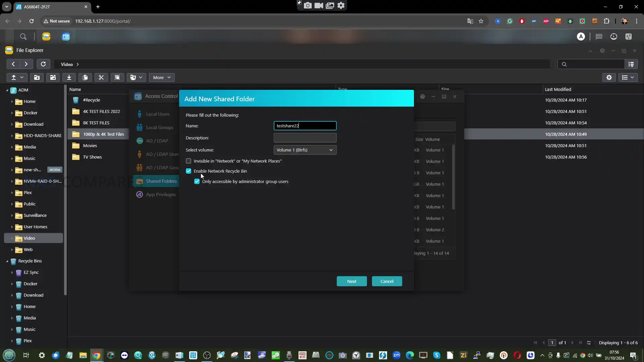Open the File Explorer settings gear
This screenshot has width=644, height=362.
(x=609, y=77)
